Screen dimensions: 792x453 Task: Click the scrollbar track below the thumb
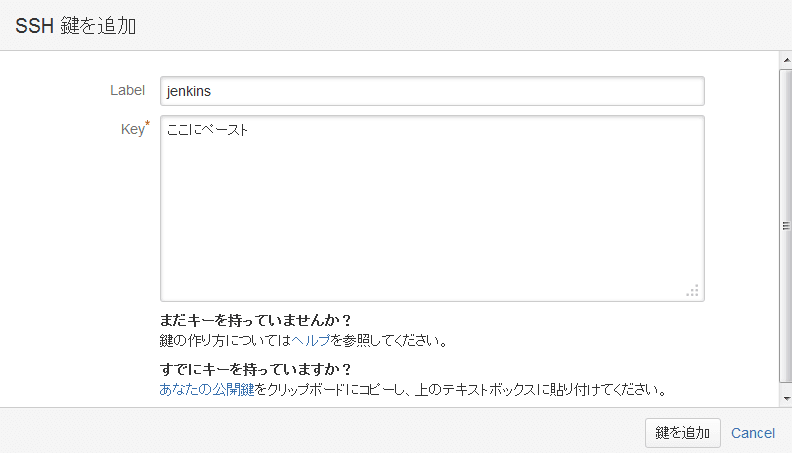click(785, 388)
